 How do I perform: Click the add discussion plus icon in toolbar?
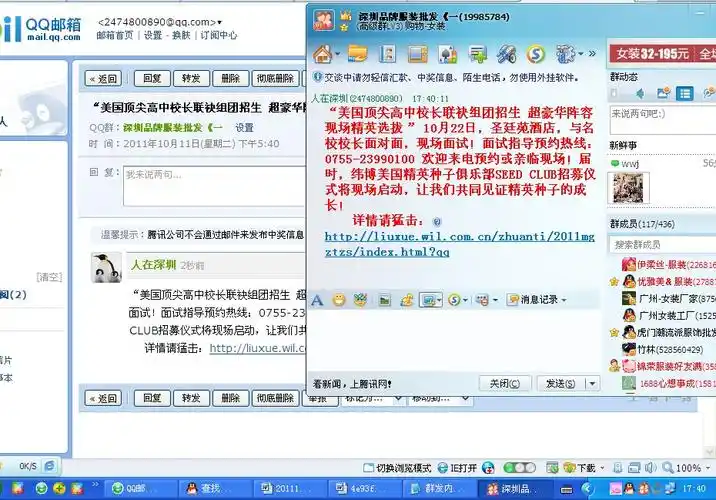478,54
